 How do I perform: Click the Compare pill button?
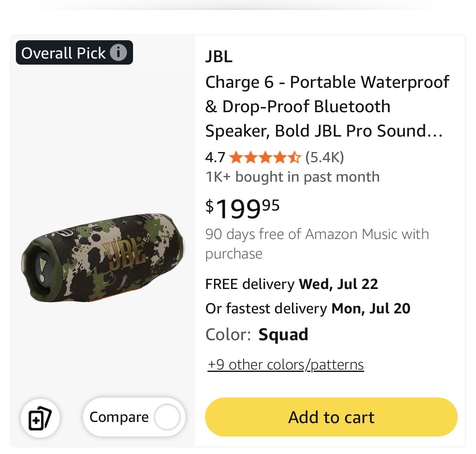tap(134, 417)
